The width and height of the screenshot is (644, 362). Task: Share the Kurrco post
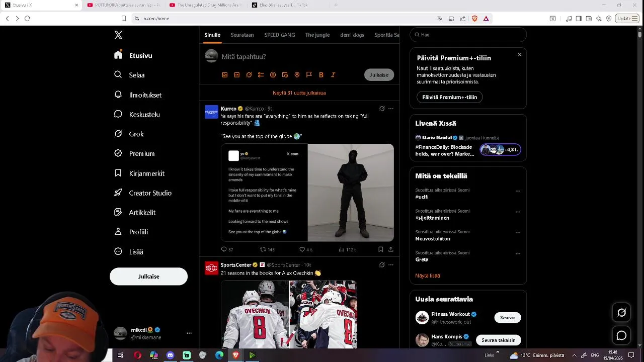tap(391, 249)
